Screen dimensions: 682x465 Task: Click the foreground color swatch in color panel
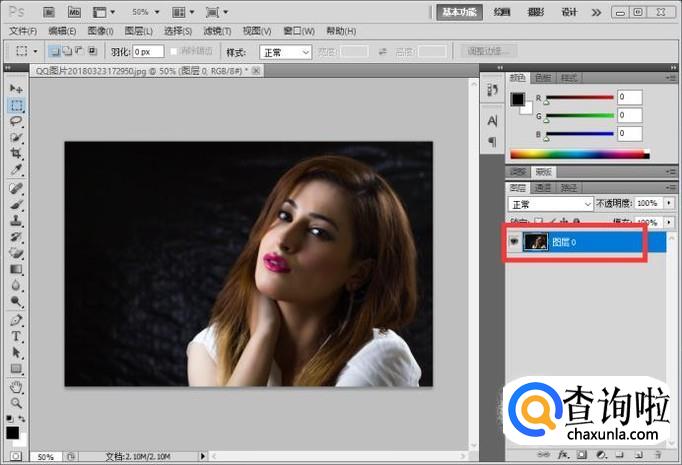pos(517,99)
